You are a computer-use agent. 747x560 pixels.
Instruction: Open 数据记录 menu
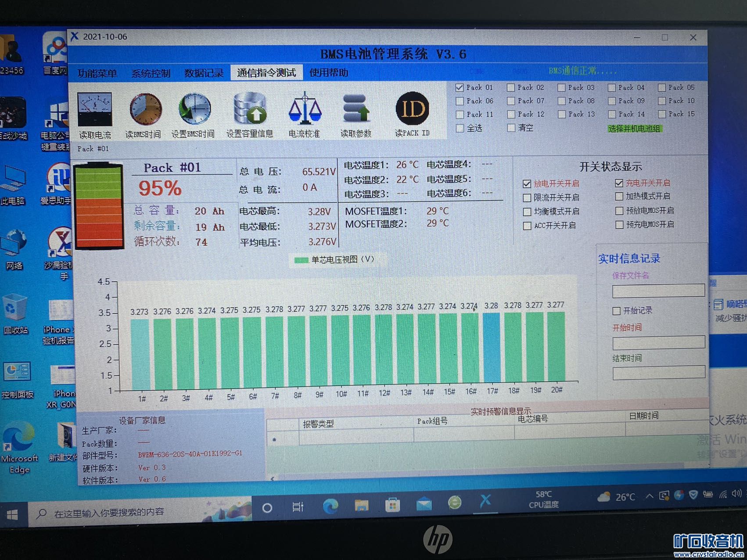click(x=204, y=73)
